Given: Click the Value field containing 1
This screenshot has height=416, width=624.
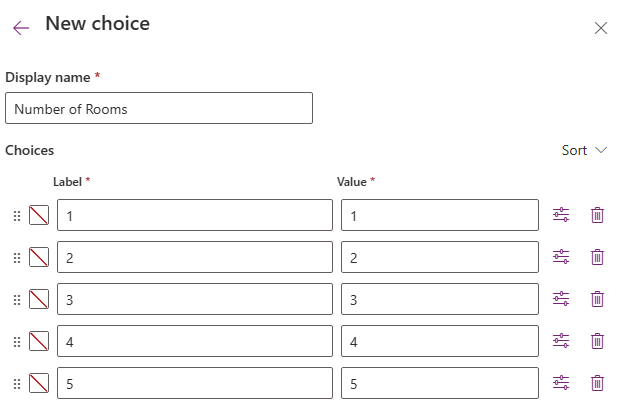Looking at the screenshot, I should click(440, 215).
